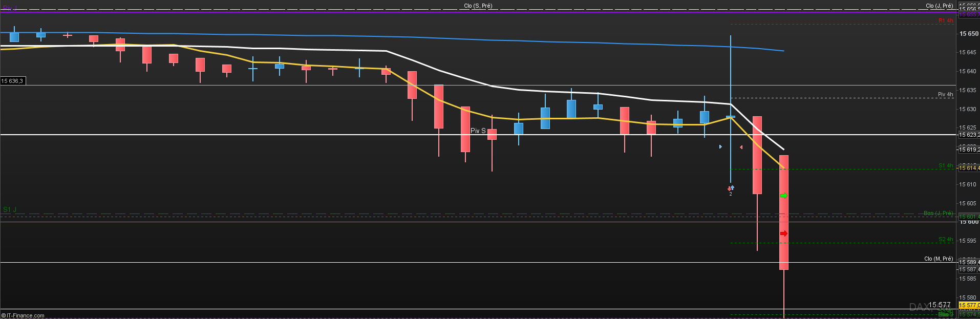Select the Clo (S, Pré) line label

click(x=478, y=6)
